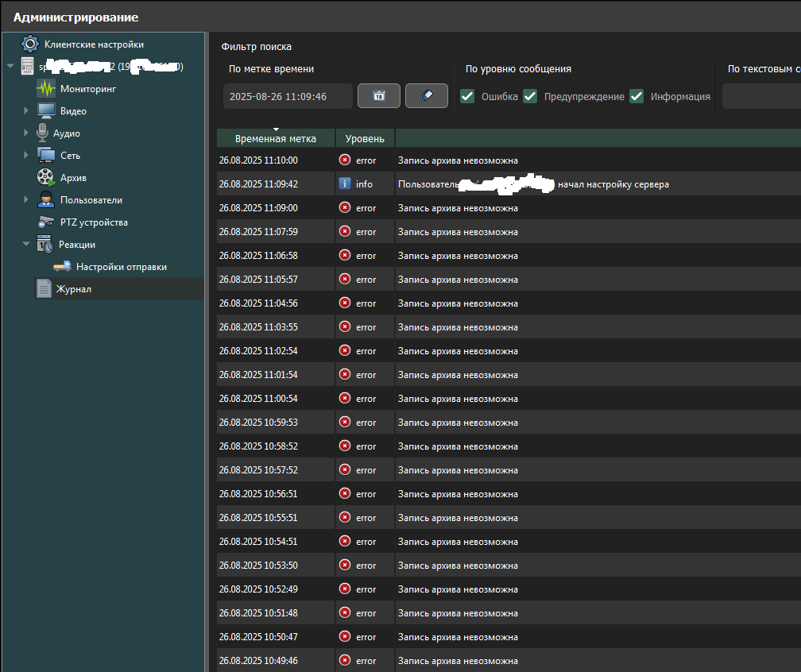
Task: Click the Видео monitor icon
Action: coord(46,111)
